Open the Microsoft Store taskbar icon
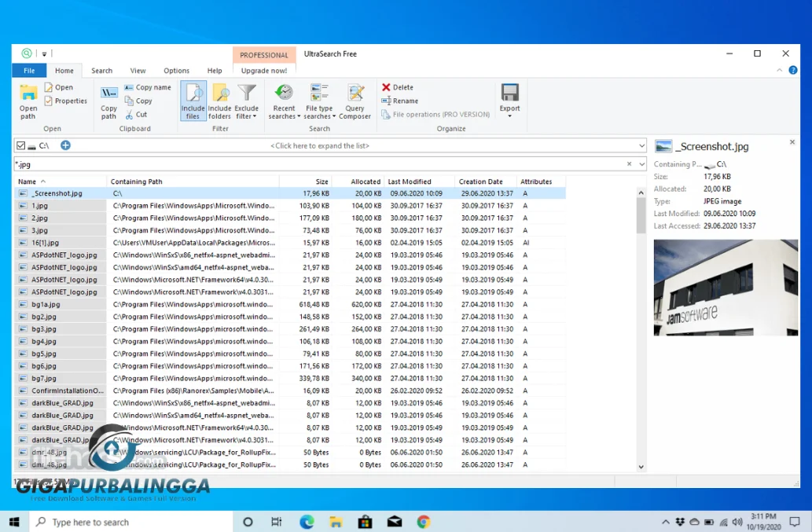 tap(365, 522)
